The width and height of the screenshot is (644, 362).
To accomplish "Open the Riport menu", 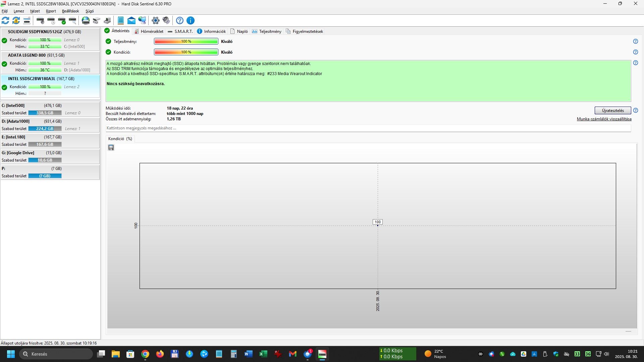I will point(51,11).
